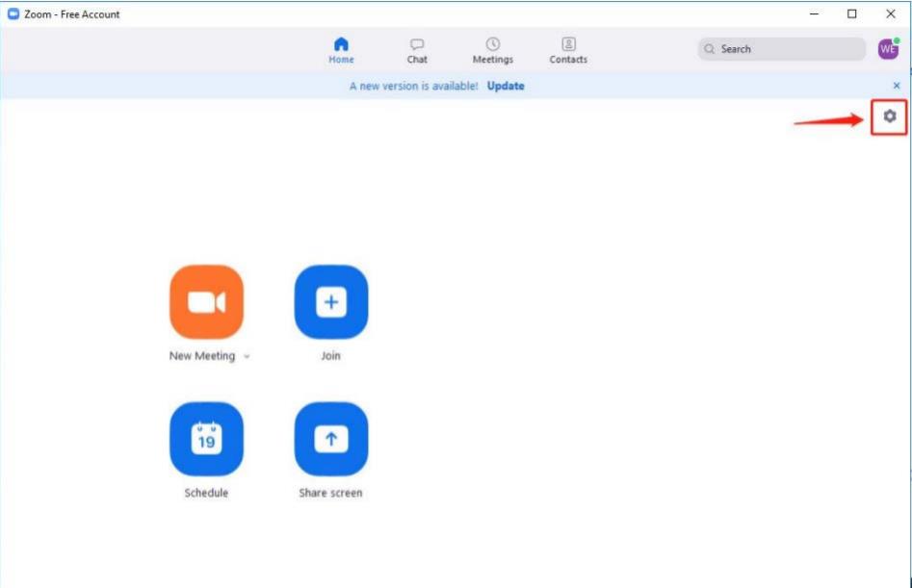Start a New Meeting with the orange camera icon
Screen dimensions: 912x588
point(206,302)
